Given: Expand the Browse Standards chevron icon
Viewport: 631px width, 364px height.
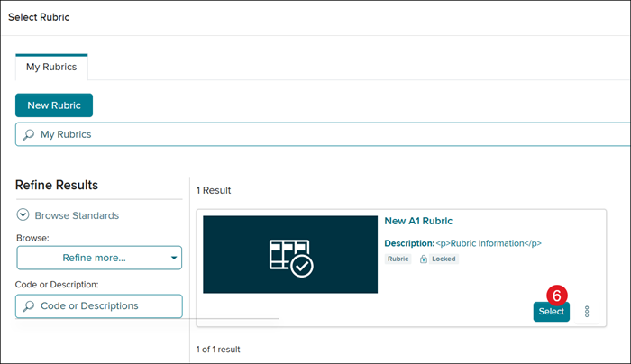Looking at the screenshot, I should tap(23, 215).
